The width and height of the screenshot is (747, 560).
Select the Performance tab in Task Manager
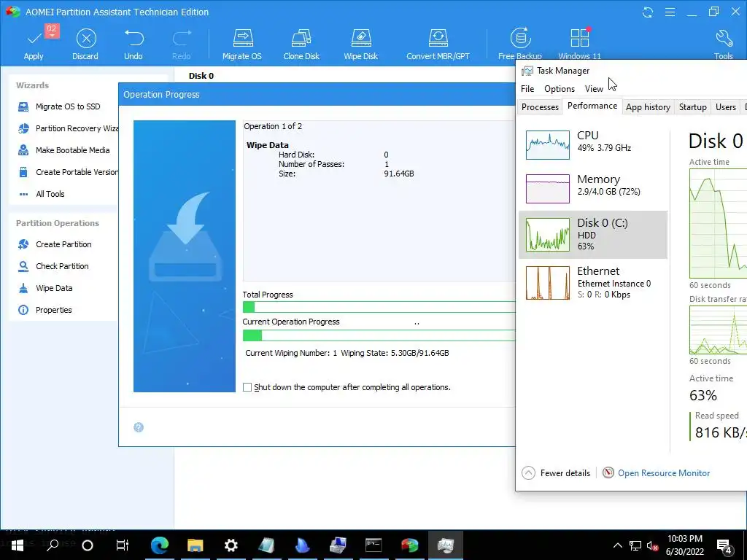(592, 106)
